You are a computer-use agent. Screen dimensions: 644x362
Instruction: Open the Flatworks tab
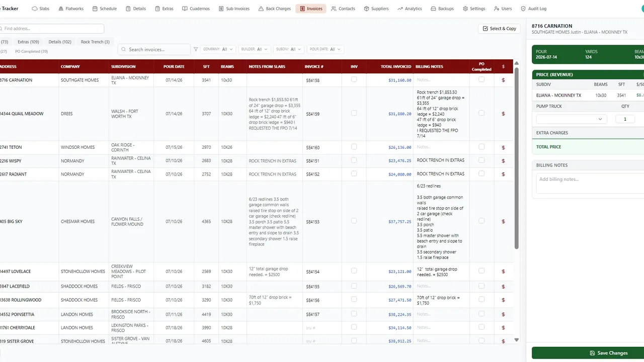(71, 9)
